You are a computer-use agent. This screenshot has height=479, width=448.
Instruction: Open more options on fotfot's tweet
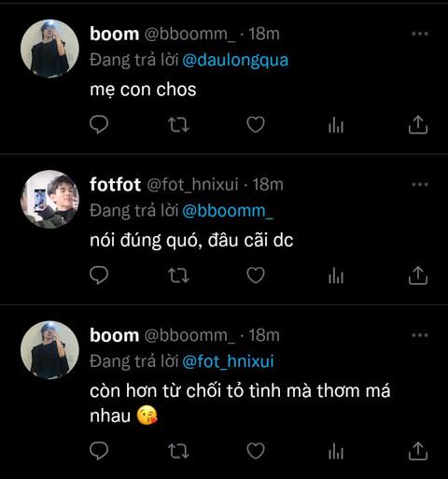[x=420, y=185]
